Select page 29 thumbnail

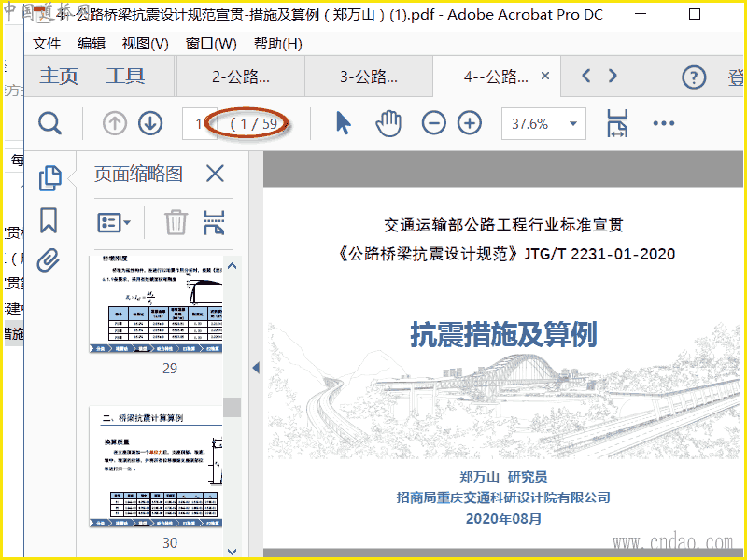pos(156,304)
